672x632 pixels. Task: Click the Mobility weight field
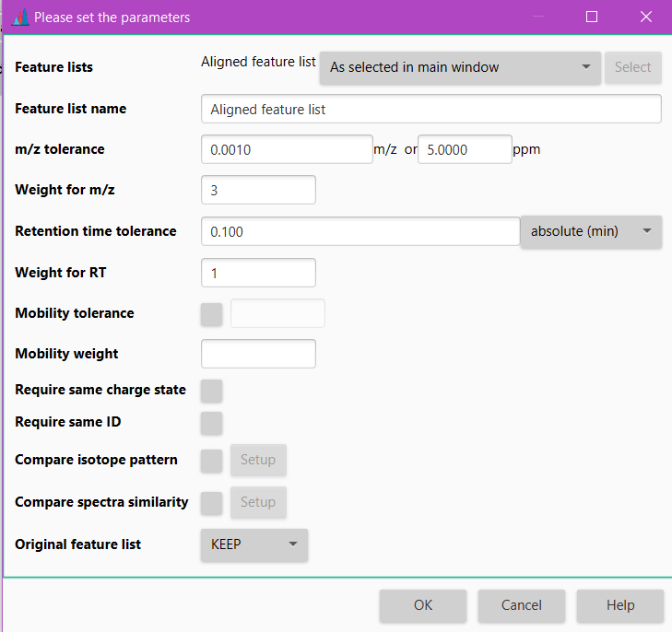pos(258,354)
